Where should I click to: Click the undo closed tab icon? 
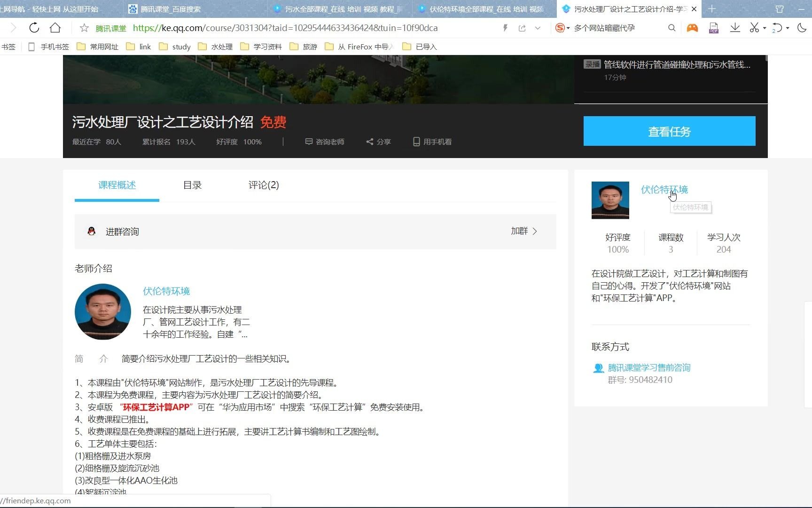777,28
